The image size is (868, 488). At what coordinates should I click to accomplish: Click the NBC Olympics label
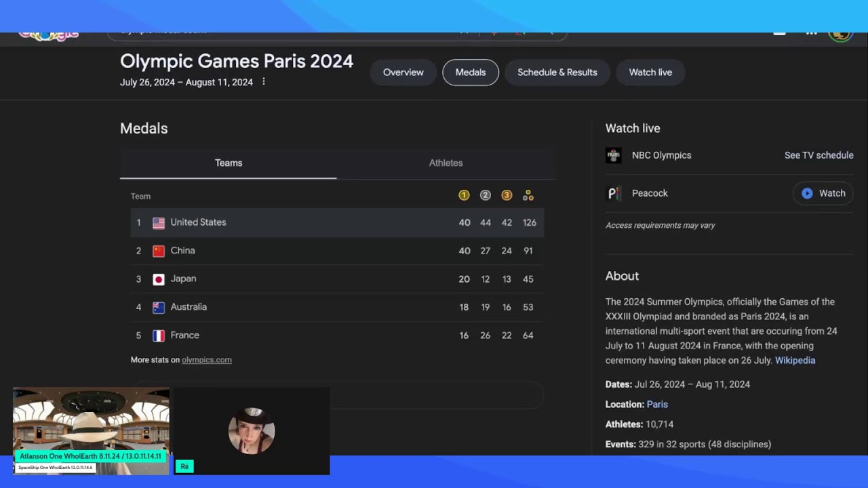[x=661, y=155]
